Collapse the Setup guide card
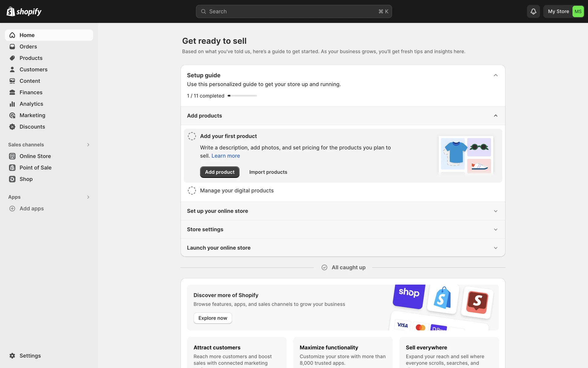This screenshot has width=588, height=368. tap(496, 75)
